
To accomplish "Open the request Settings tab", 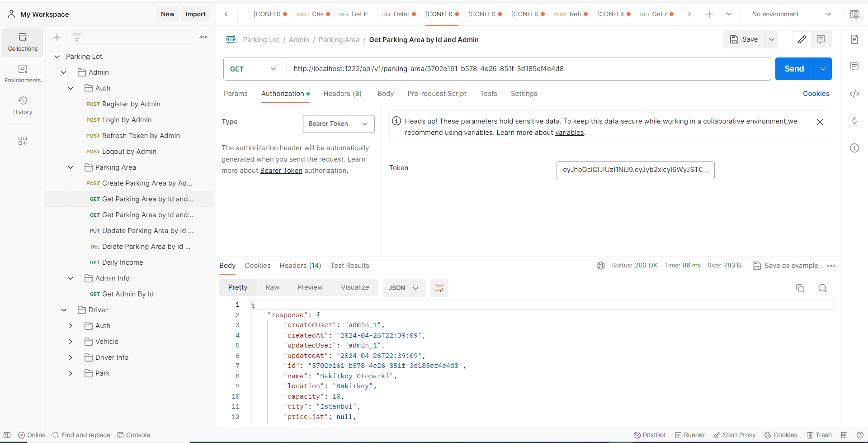I will [x=524, y=94].
